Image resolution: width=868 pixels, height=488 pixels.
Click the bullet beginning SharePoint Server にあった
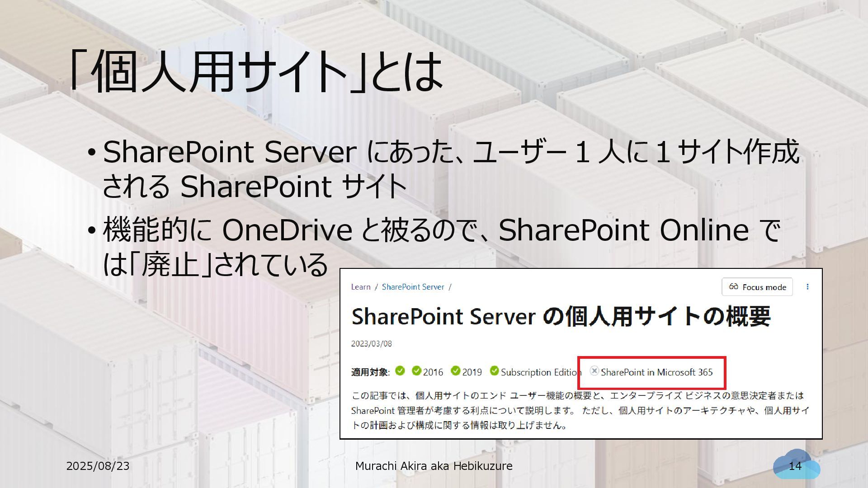pos(443,169)
